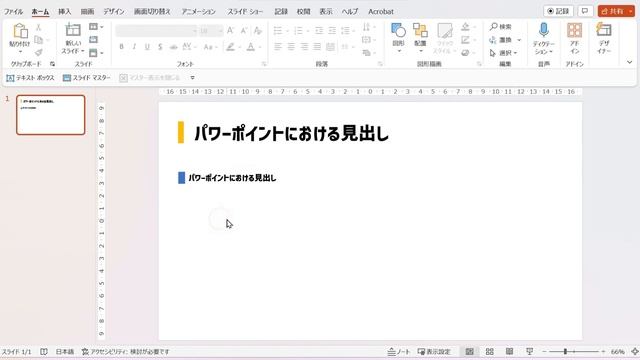Click the Cut scissors icon
The image size is (640, 360).
(38, 27)
